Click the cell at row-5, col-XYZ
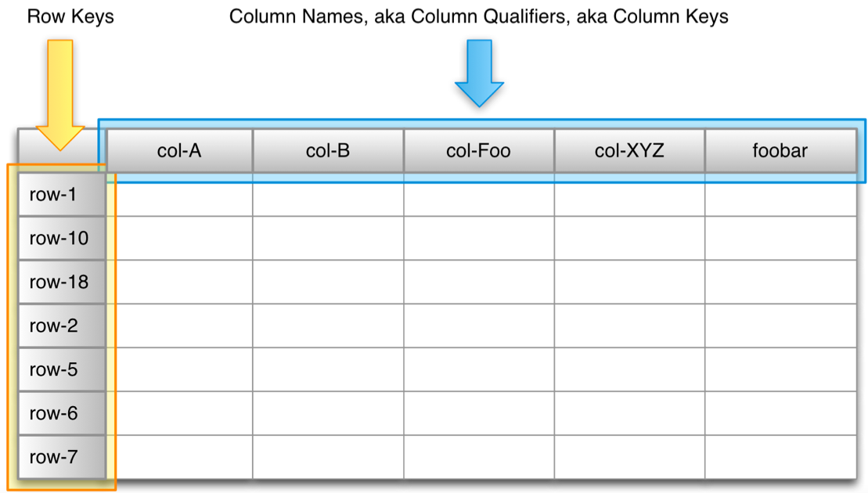This screenshot has width=868, height=493. 629,369
